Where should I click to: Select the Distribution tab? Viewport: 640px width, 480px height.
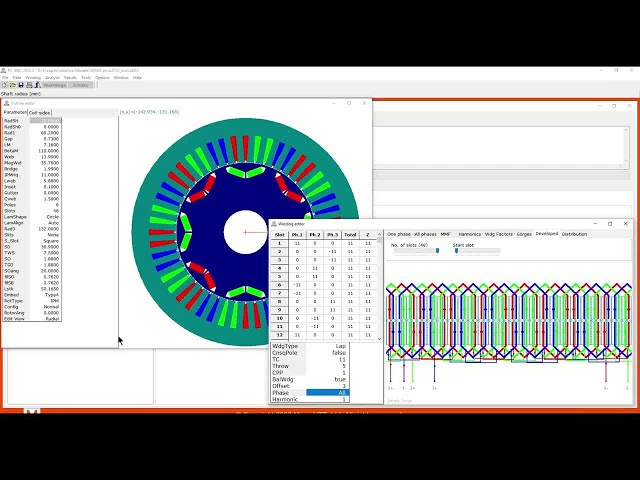[x=574, y=234]
